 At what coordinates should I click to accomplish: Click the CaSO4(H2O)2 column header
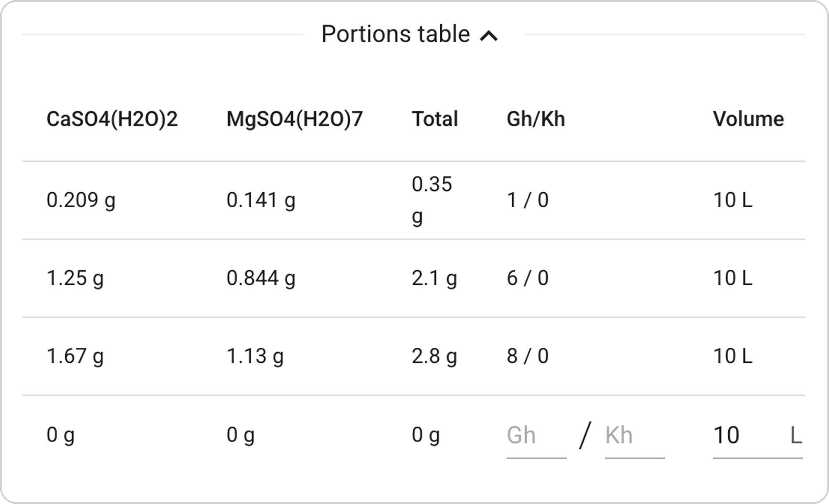[112, 119]
